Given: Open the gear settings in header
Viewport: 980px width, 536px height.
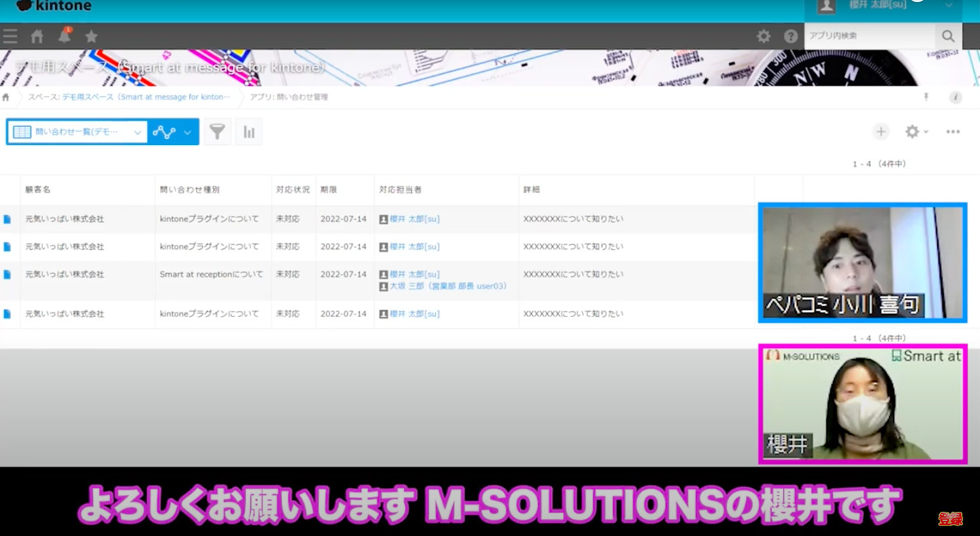Looking at the screenshot, I should pyautogui.click(x=764, y=36).
